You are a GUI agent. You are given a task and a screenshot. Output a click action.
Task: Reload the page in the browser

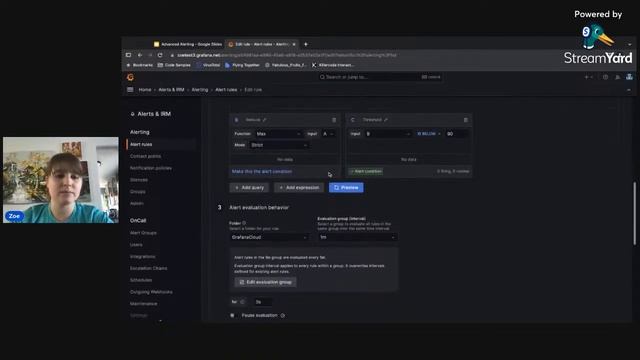(160, 55)
